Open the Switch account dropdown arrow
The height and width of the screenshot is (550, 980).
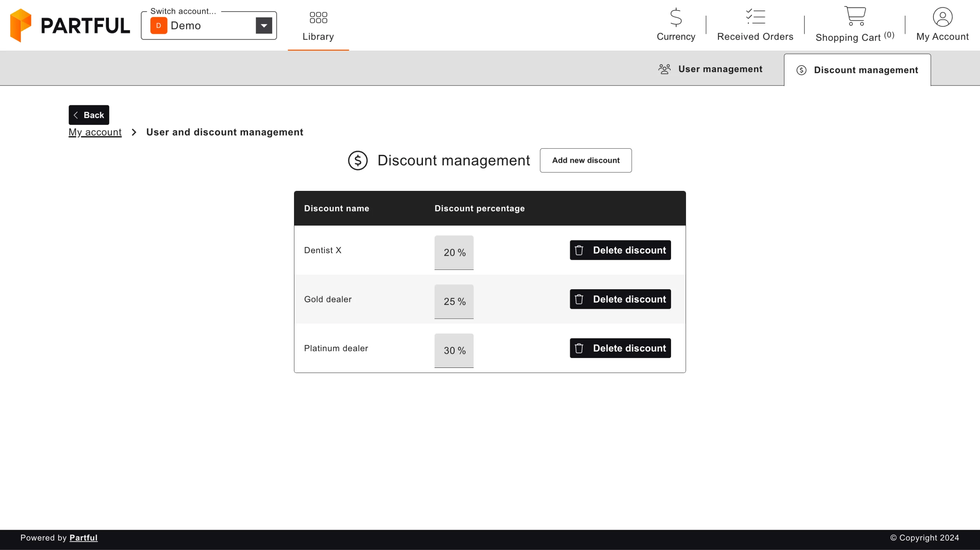[x=264, y=25]
